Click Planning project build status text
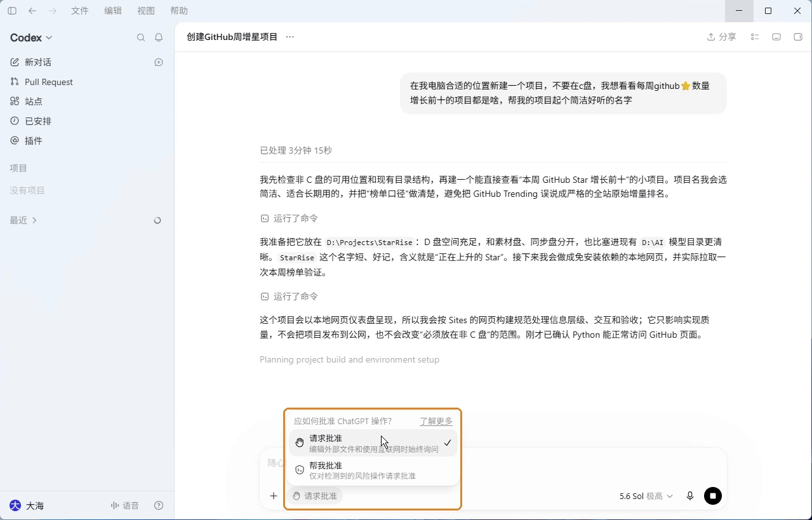The width and height of the screenshot is (812, 520). coord(349,359)
